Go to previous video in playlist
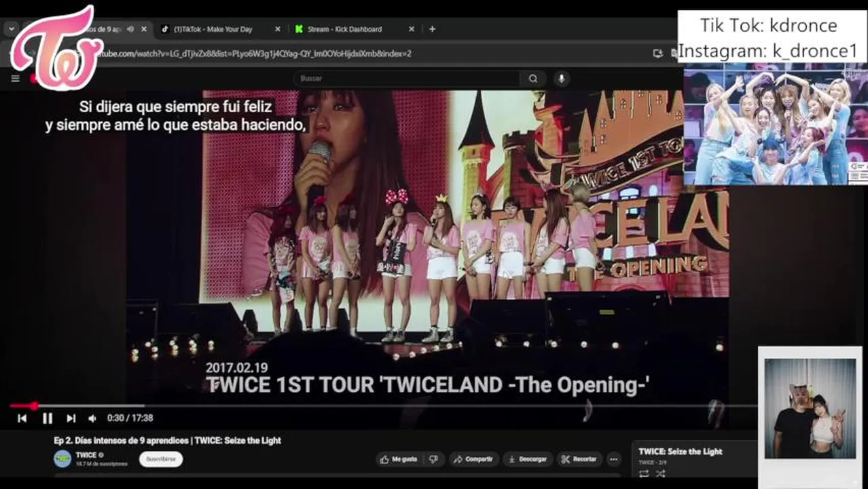The height and width of the screenshot is (489, 868). coord(22,418)
